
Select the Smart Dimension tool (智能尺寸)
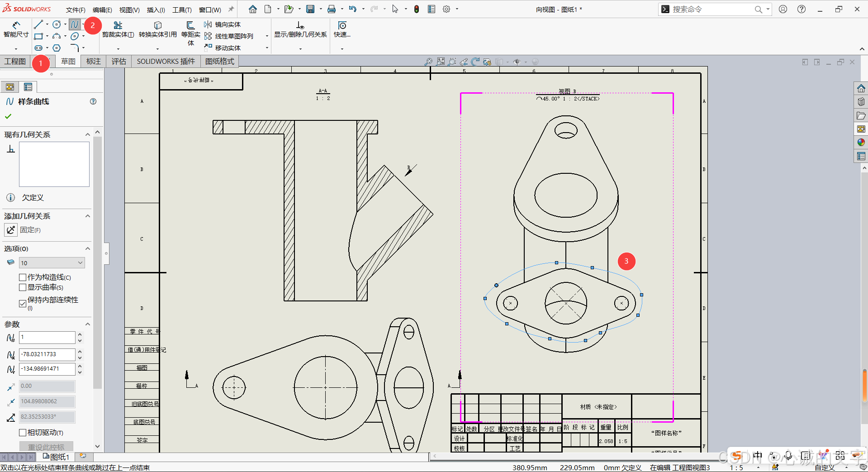16,29
